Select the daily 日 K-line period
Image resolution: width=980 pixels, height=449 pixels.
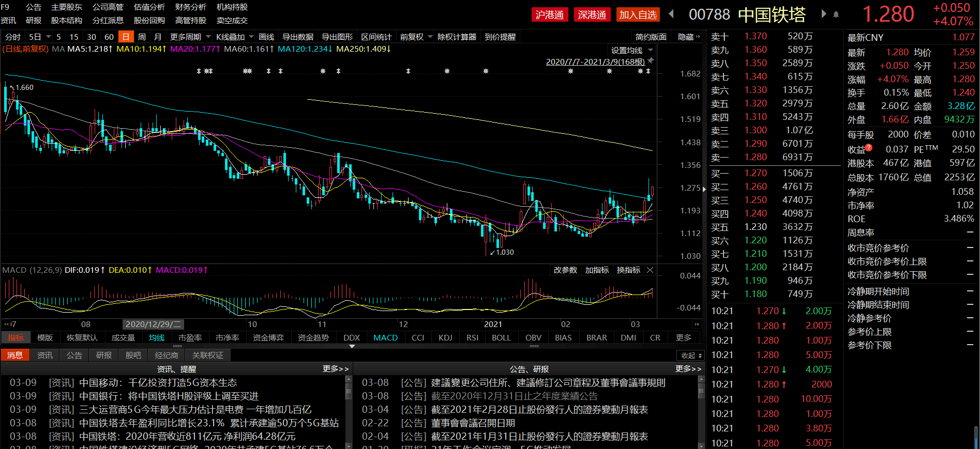[126, 37]
